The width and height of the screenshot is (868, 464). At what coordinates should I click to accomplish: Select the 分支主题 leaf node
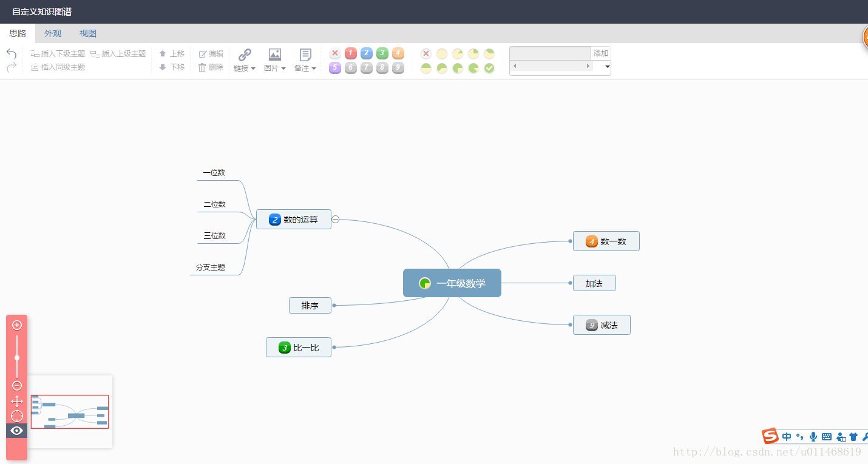[x=211, y=267]
